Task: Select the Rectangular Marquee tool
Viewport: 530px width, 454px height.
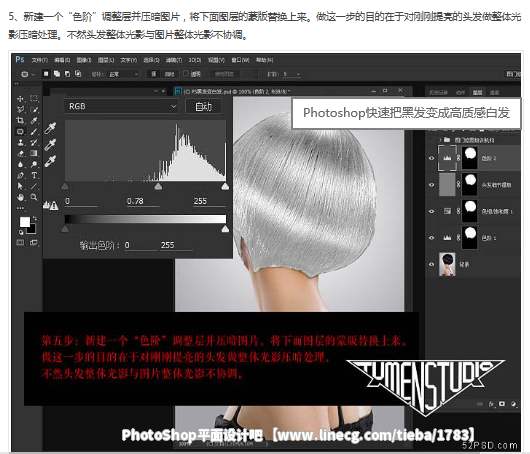Action: pyautogui.click(x=34, y=98)
